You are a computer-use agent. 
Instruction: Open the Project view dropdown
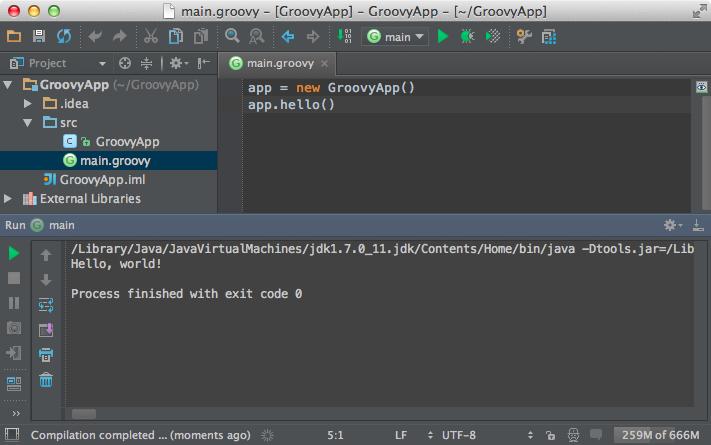click(x=102, y=64)
